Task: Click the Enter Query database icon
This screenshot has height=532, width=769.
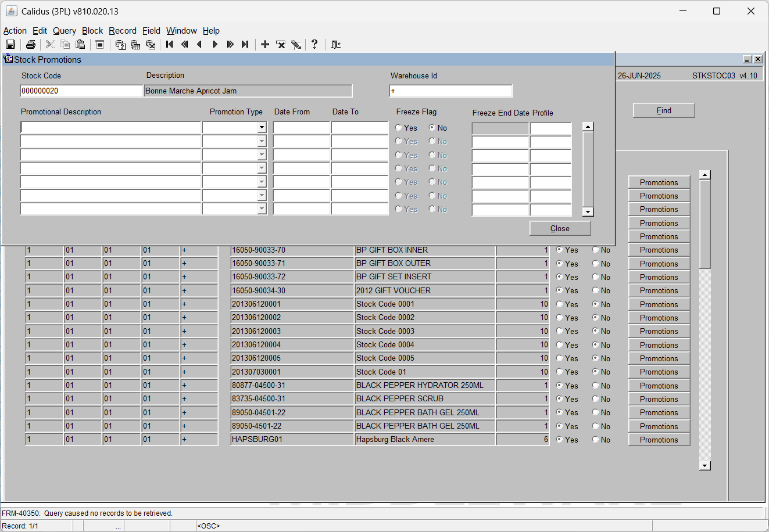Action: coord(120,45)
